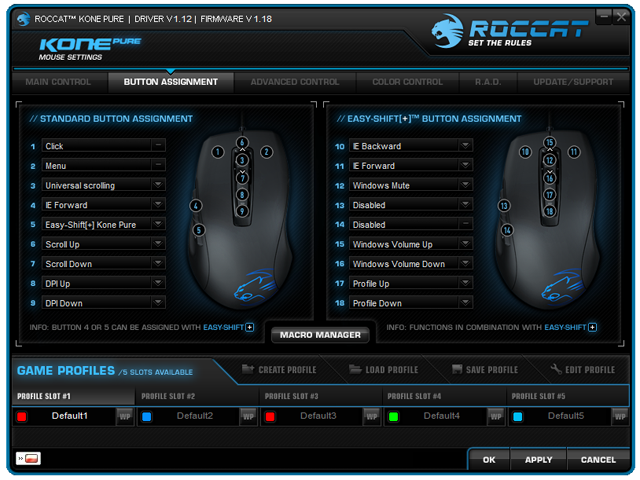Screen dimensions: 640x480
Task: Click the WP icon for Default1 profile
Action: pyautogui.click(x=125, y=416)
